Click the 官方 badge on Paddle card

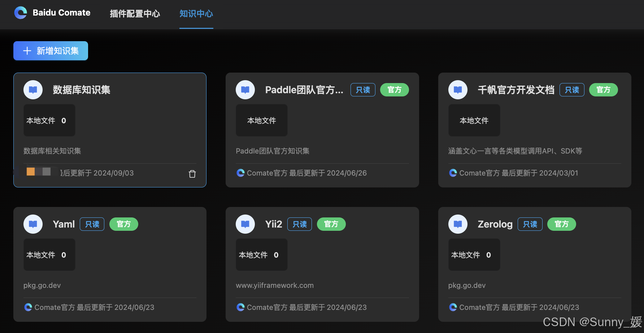pyautogui.click(x=395, y=90)
